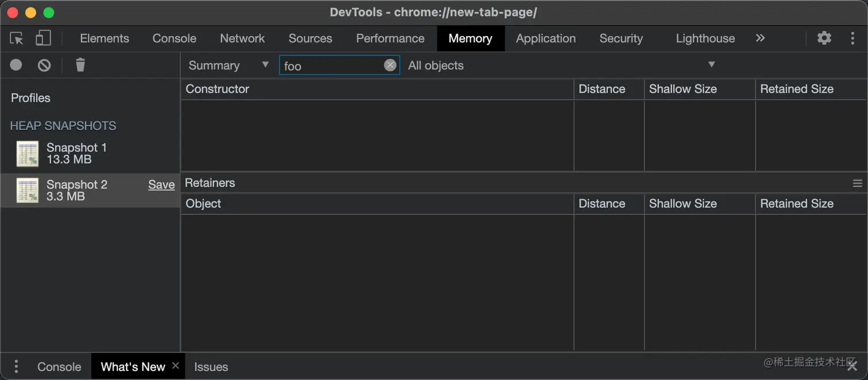Screen dimensions: 868x380
Task: Open the drawer three-dot menu
Action: point(16,366)
